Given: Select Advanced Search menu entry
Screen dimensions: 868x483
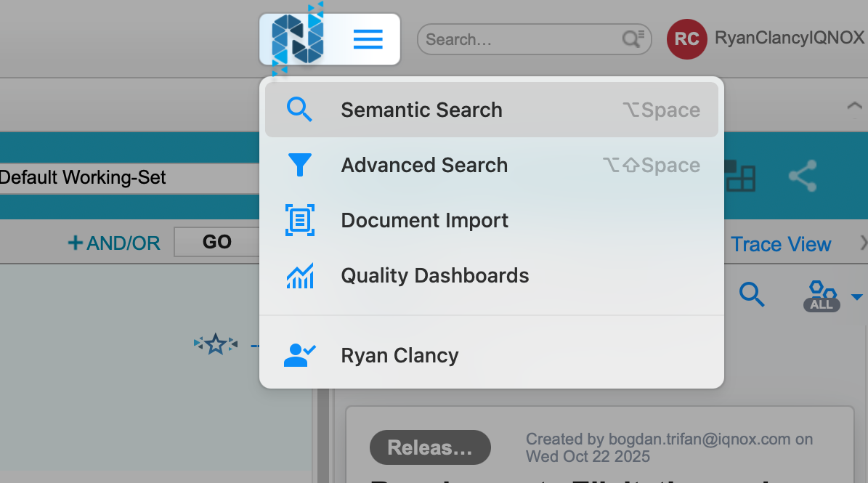Looking at the screenshot, I should pyautogui.click(x=492, y=165).
